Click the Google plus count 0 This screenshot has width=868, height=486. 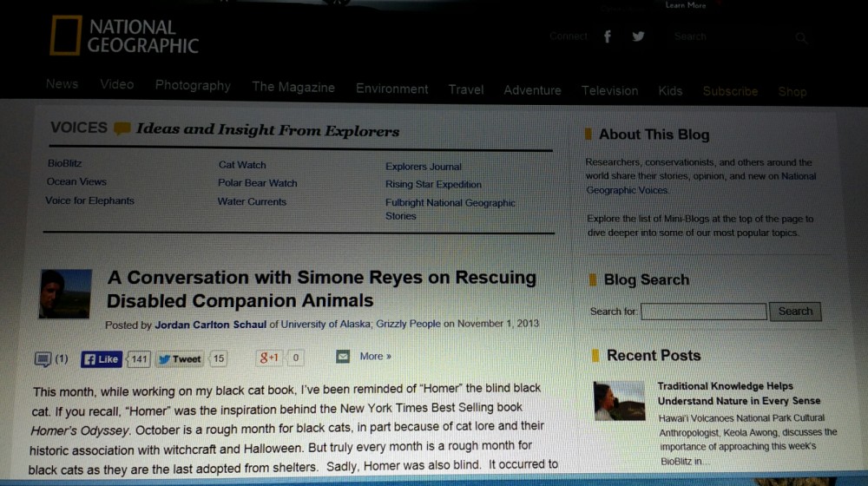pos(296,358)
